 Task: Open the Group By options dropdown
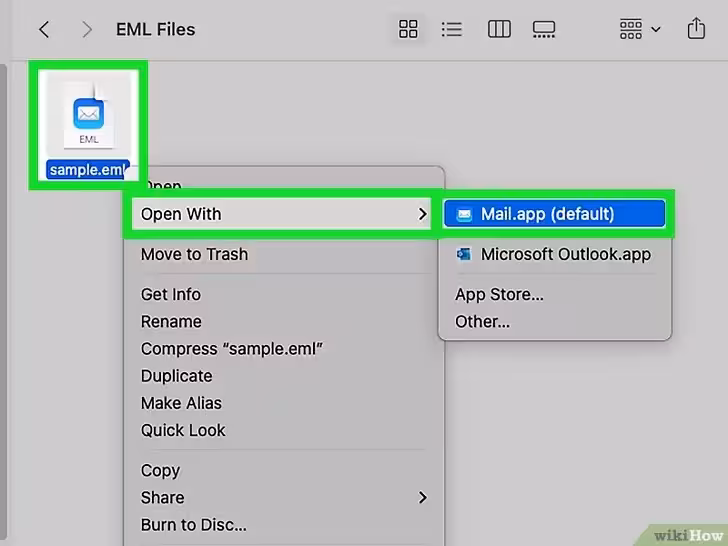(640, 29)
